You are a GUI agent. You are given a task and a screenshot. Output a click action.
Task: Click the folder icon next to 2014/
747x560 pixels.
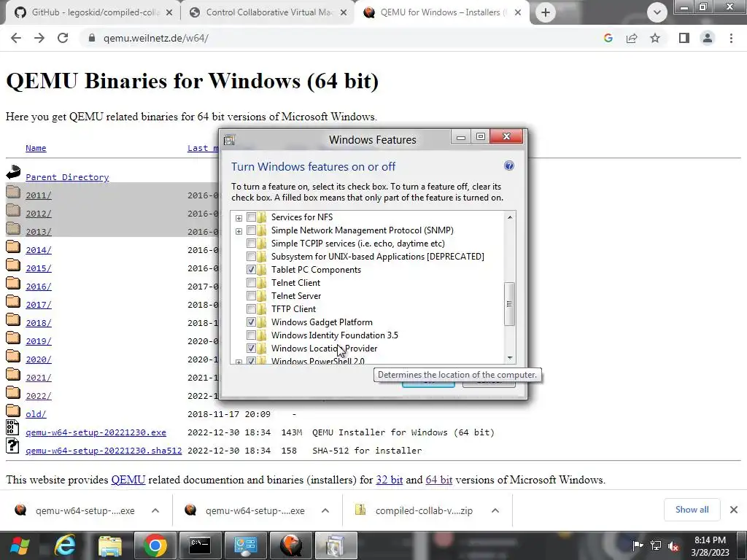(x=13, y=246)
